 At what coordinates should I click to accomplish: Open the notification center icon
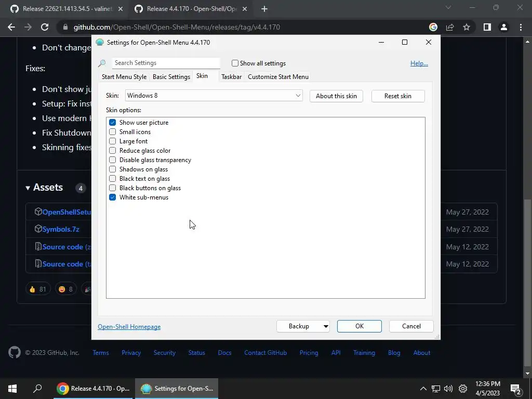[516, 389]
